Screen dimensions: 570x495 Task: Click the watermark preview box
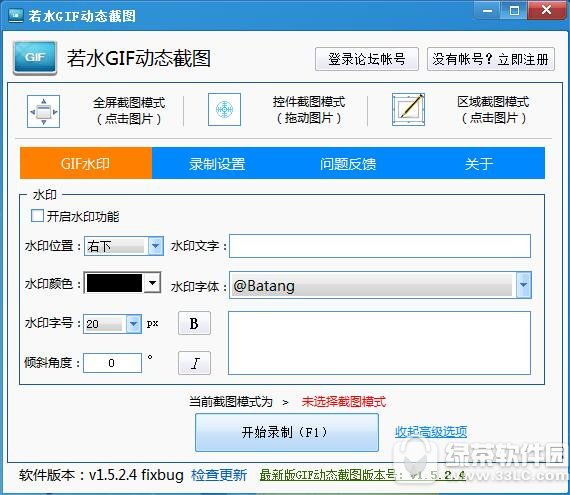[379, 343]
